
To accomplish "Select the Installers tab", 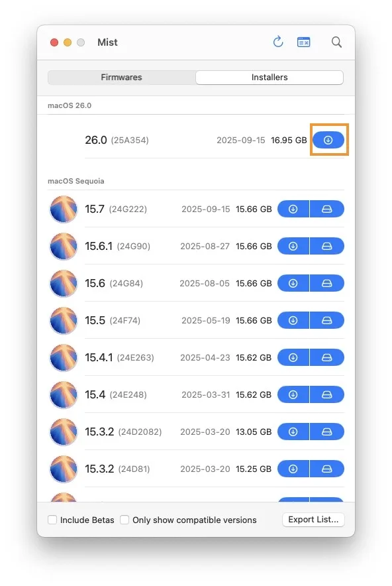I will tap(269, 78).
